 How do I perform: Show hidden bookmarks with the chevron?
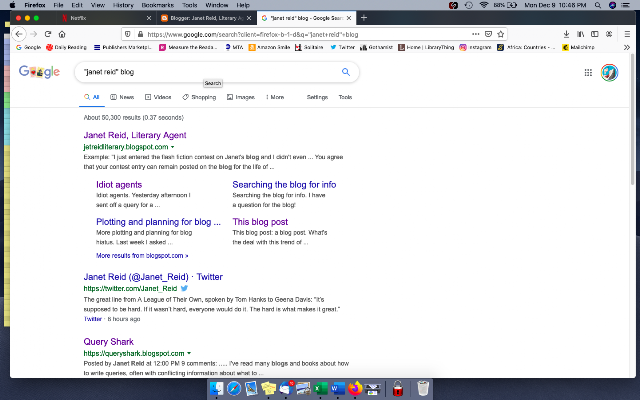click(x=627, y=47)
